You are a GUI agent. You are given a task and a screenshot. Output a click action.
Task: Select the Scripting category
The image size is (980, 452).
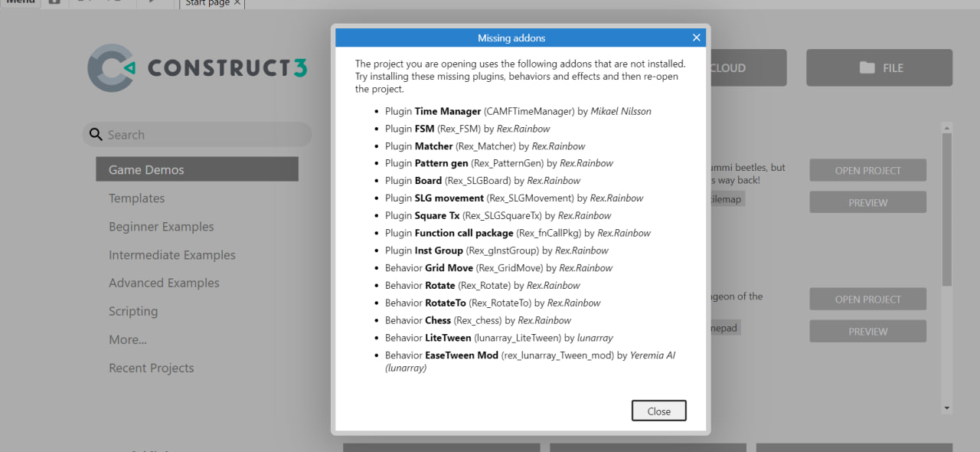click(x=133, y=311)
